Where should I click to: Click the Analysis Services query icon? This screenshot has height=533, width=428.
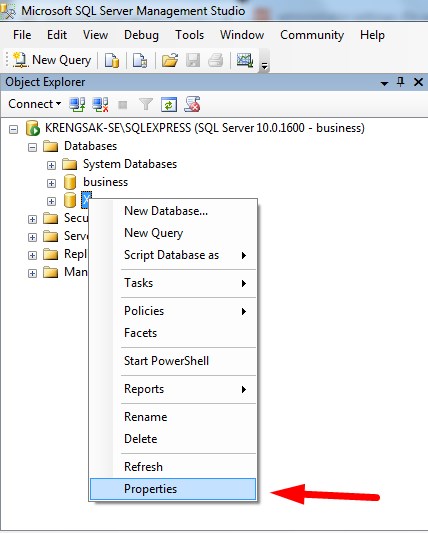(x=140, y=61)
